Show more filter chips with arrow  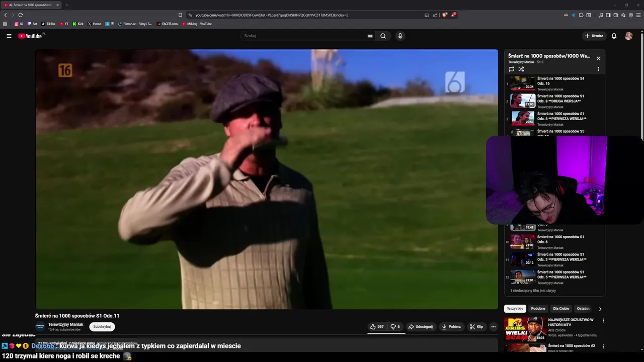[600, 309]
